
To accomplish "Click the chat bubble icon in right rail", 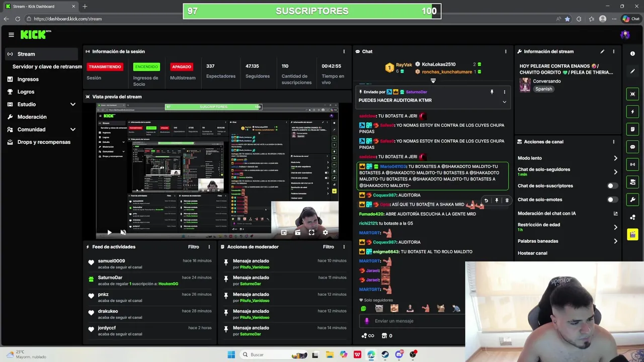I will click(x=632, y=147).
